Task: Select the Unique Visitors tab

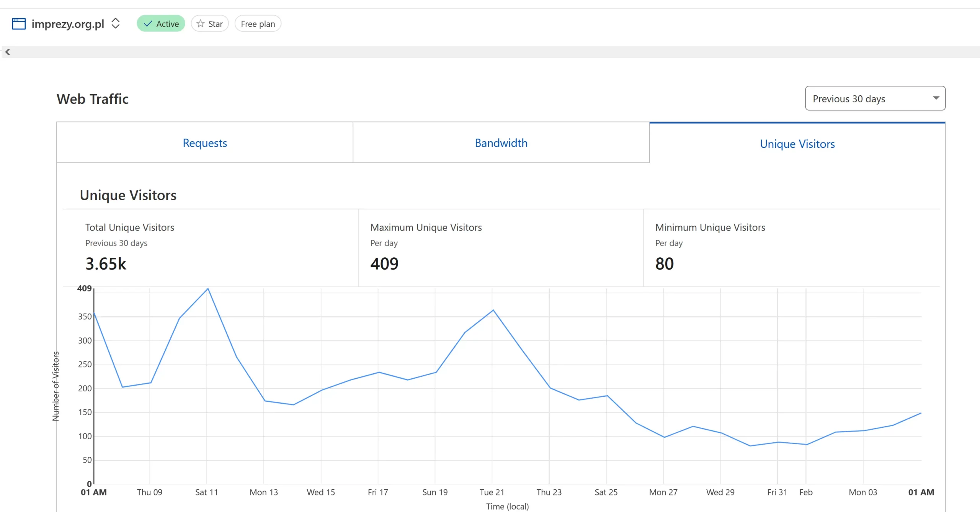Action: click(797, 144)
